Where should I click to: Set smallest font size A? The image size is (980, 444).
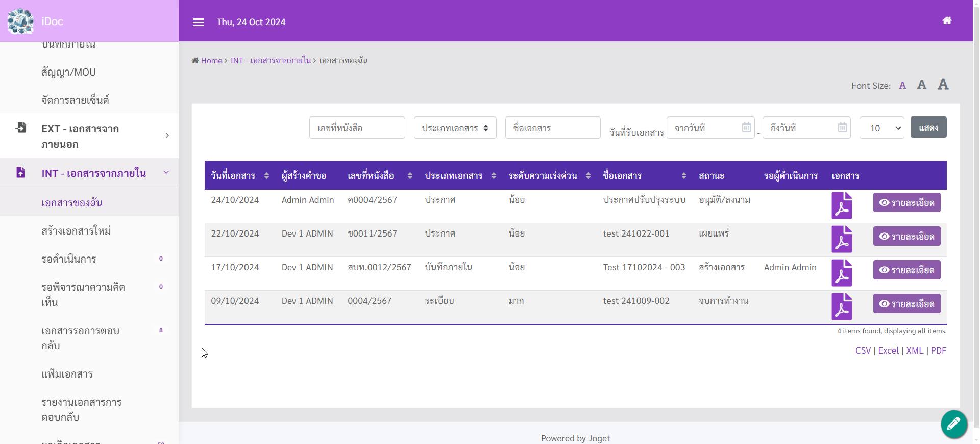click(902, 86)
